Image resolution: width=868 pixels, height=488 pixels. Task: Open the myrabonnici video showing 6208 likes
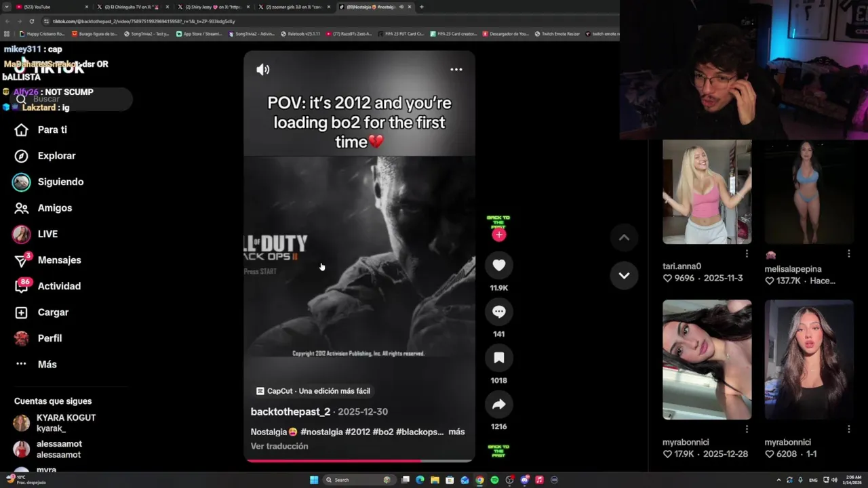(809, 360)
